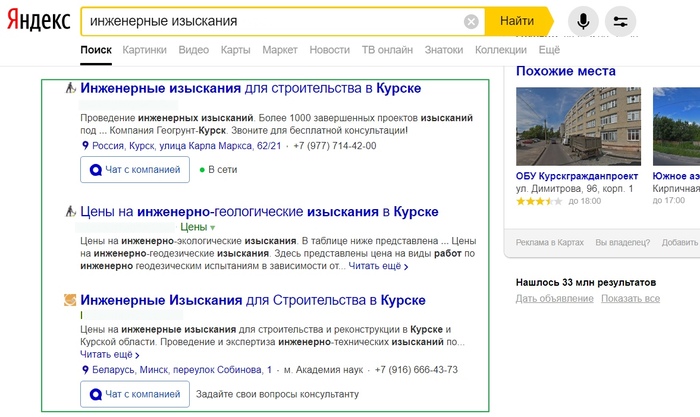The width and height of the screenshot is (700, 417).
Task: Click the Показать все link
Action: tap(630, 299)
